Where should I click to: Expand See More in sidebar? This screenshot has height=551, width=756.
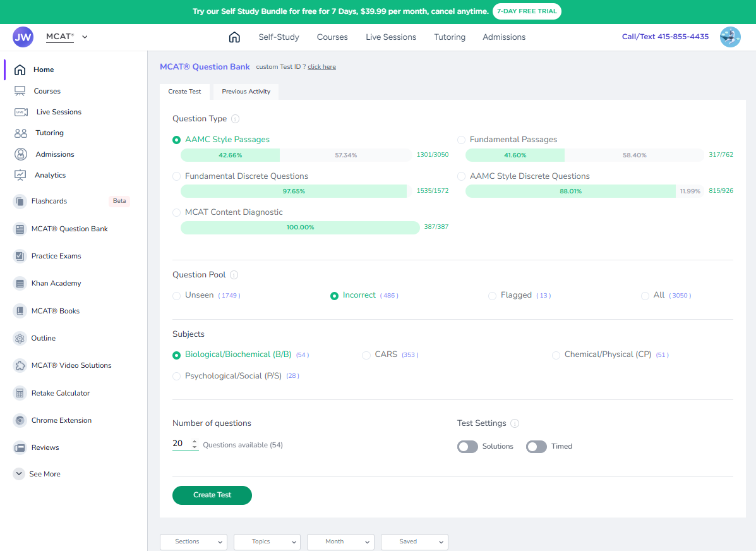click(x=37, y=474)
